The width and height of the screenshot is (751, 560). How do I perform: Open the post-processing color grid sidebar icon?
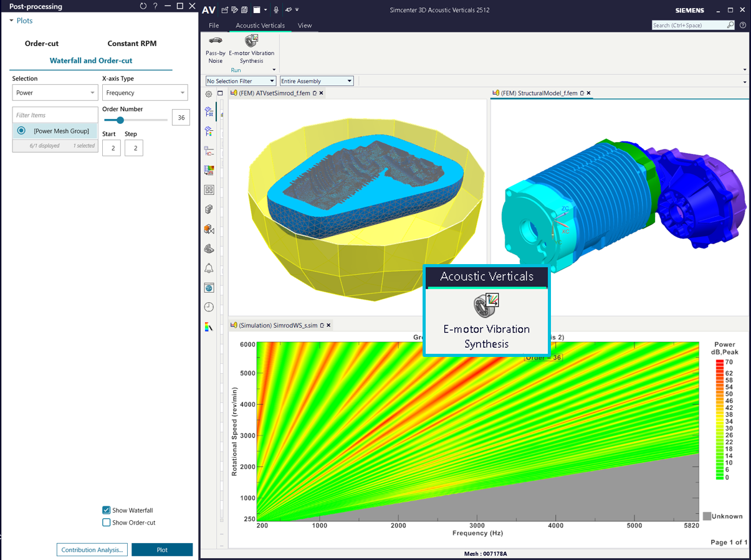point(209,170)
